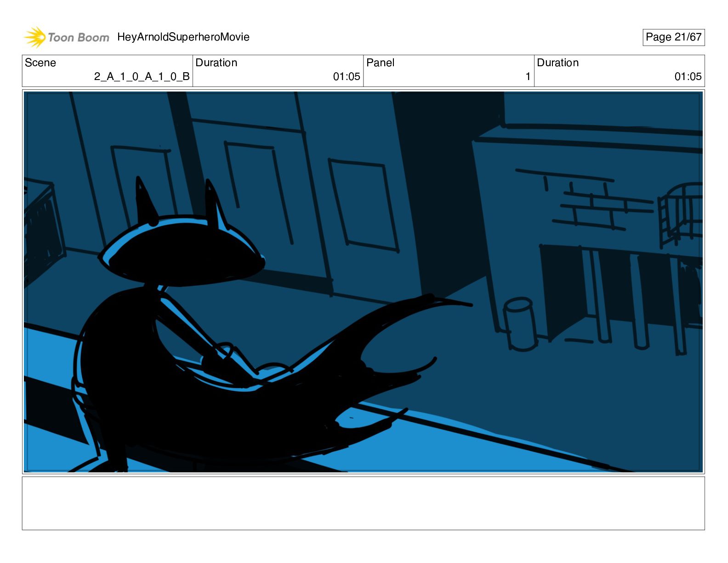Click the Panel label in the header
This screenshot has width=728, height=563.
pos(381,63)
